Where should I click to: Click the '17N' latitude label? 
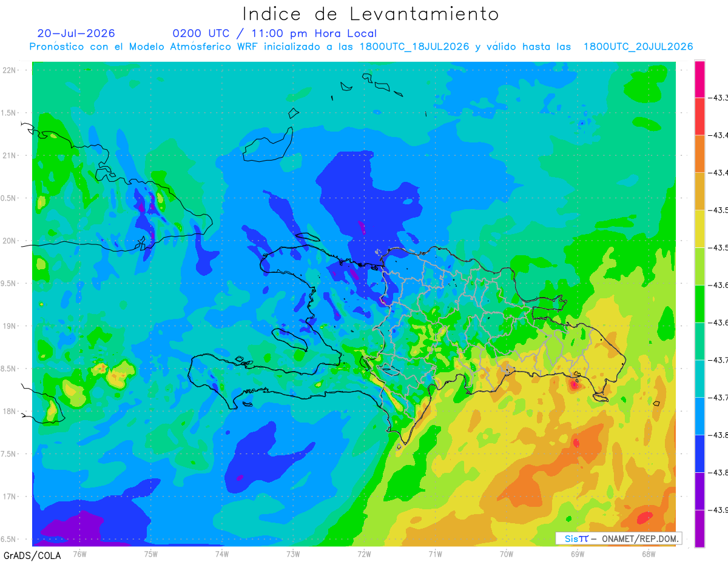click(x=10, y=497)
